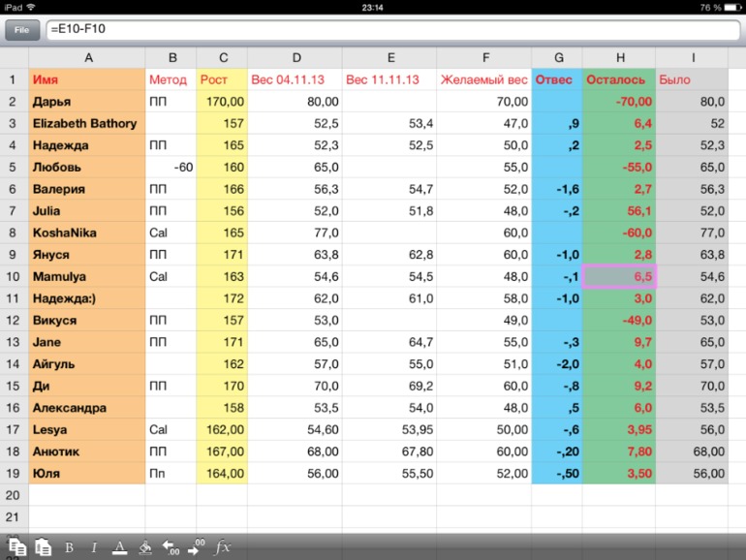Select the name cell 'Юля'
746x560 pixels.
pos(87,474)
